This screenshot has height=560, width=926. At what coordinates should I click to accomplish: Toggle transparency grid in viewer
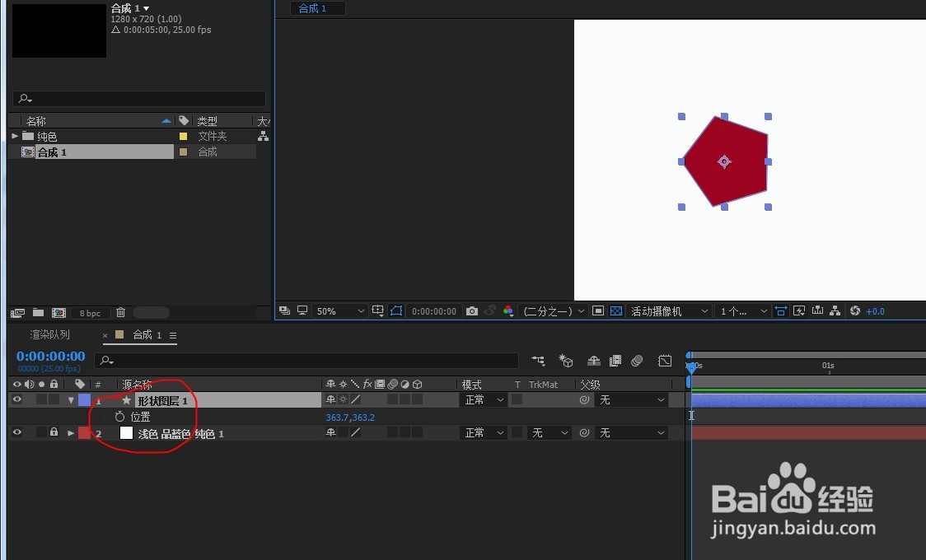tap(616, 310)
